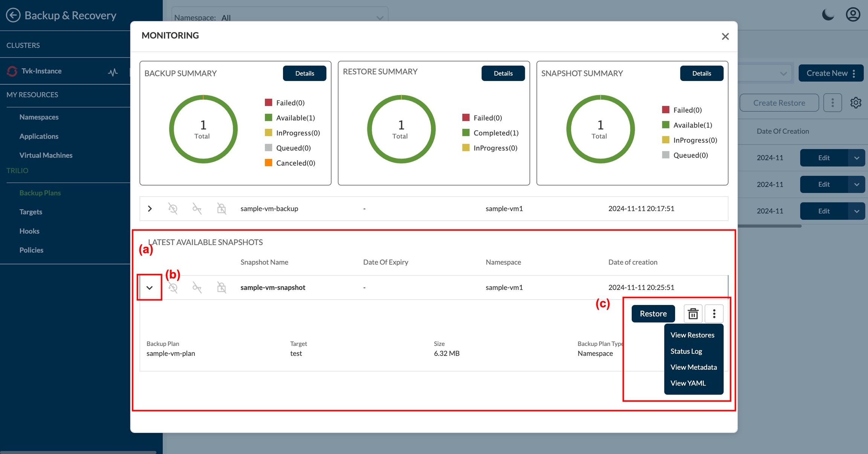The width and height of the screenshot is (868, 454).
Task: Collapse the sample-vm-snapshot row
Action: tap(150, 288)
